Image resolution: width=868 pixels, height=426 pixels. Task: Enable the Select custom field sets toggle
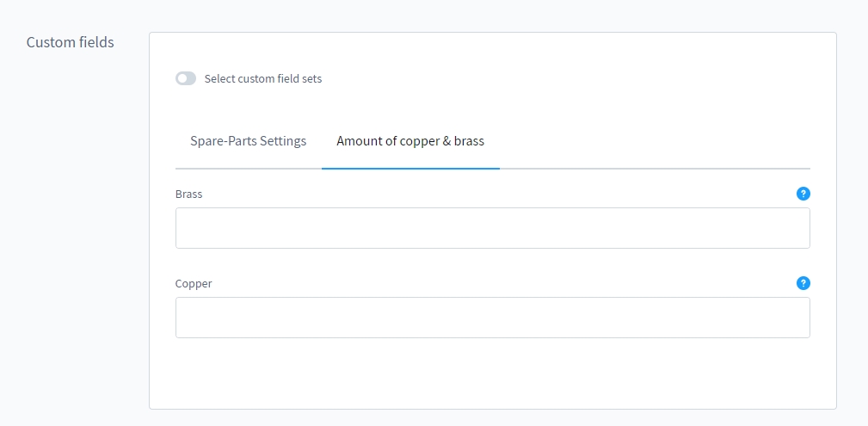pyautogui.click(x=186, y=78)
